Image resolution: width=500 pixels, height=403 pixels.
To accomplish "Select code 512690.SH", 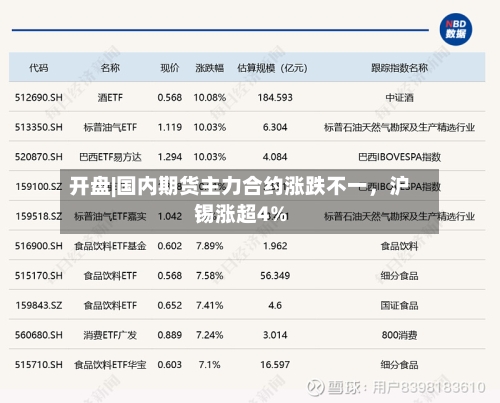I will (x=39, y=98).
